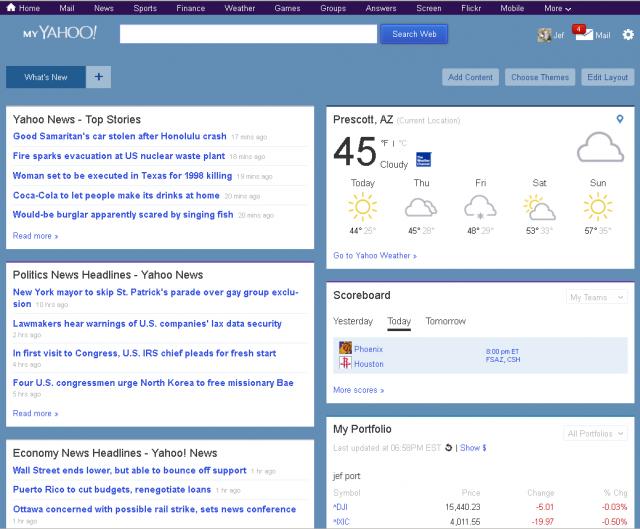Click the Home house icon in top bar

10,7
